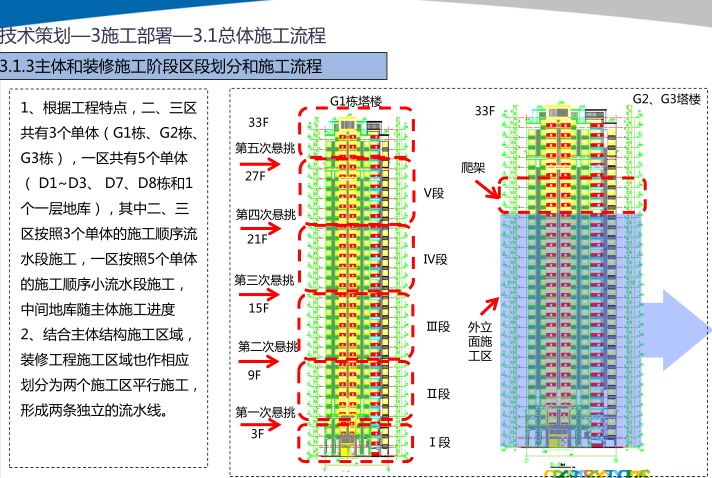Click the 9F floor label
Viewport: 712px width, 478px height.
(254, 375)
